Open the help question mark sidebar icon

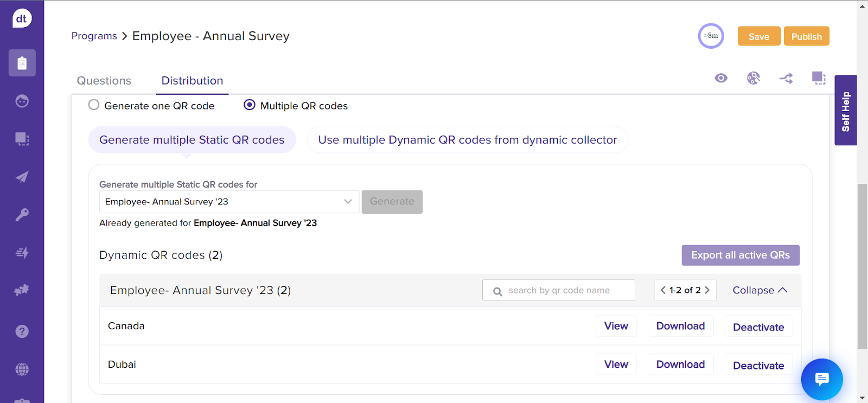[x=22, y=331]
